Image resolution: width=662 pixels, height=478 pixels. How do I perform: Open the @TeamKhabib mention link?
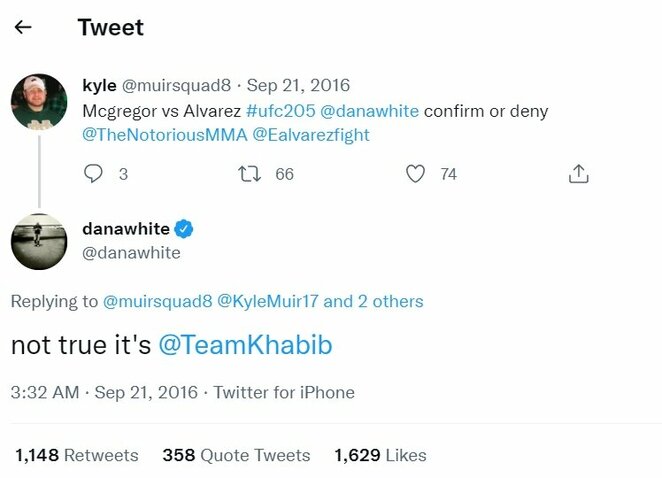245,345
